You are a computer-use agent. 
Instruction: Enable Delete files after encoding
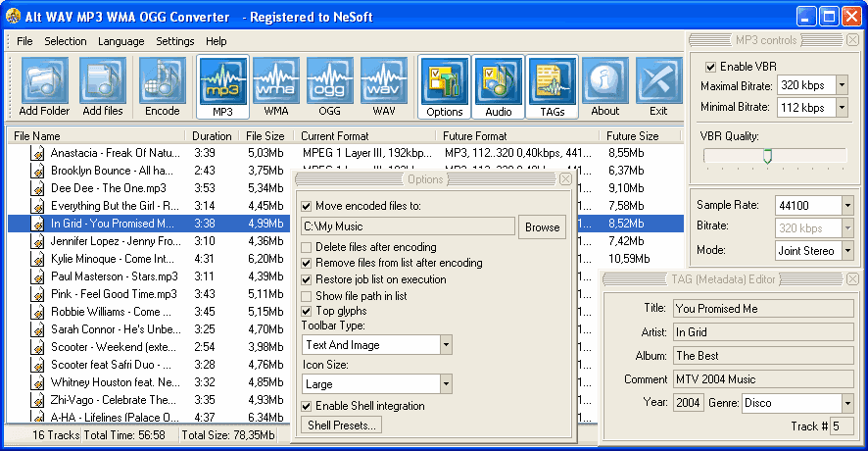306,247
